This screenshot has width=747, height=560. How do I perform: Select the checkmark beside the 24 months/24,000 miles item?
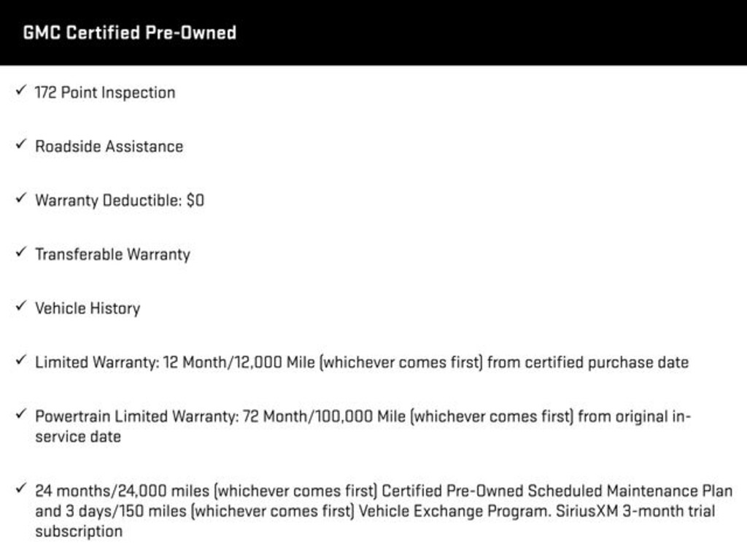pyautogui.click(x=20, y=489)
